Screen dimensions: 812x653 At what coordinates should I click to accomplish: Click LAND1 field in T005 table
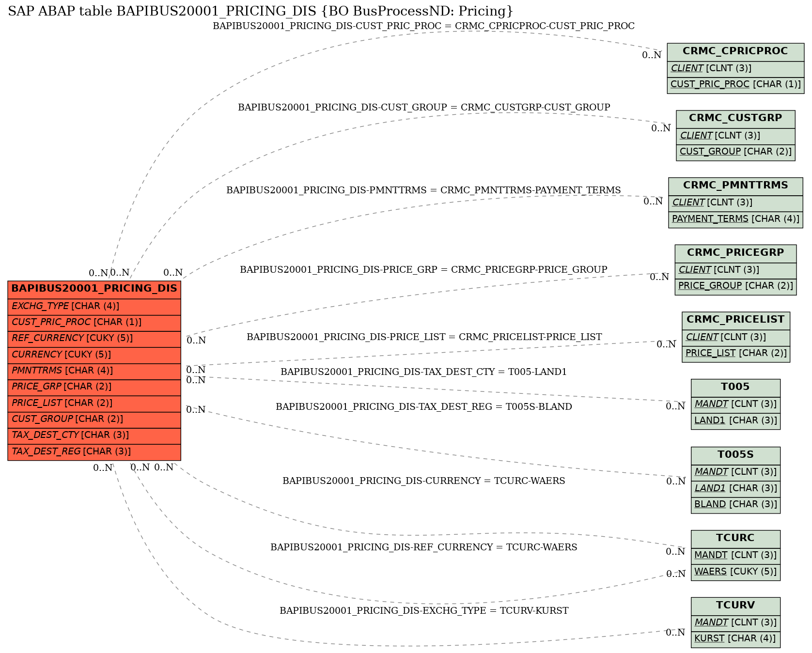[735, 421]
